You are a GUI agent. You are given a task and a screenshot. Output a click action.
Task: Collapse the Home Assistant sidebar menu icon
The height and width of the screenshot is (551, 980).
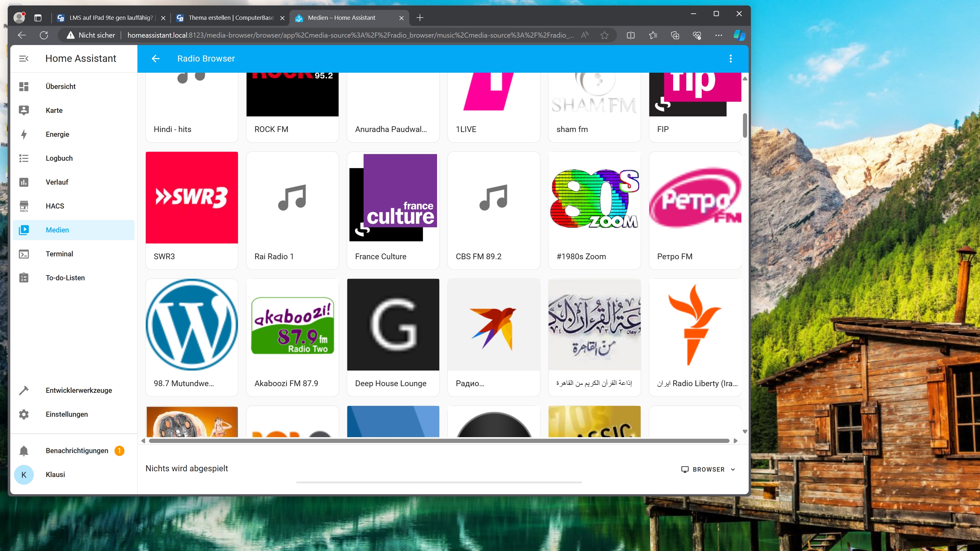point(24,59)
